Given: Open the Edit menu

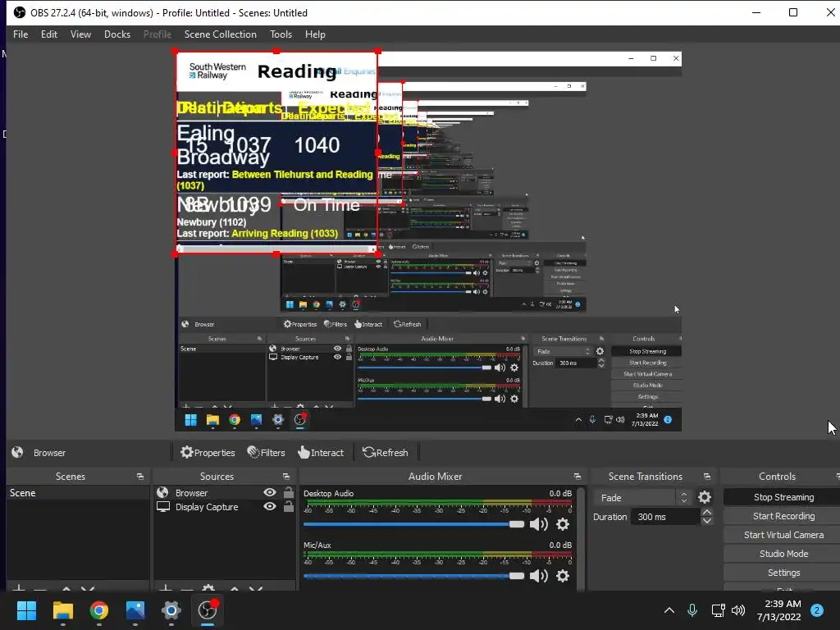Looking at the screenshot, I should (48, 34).
